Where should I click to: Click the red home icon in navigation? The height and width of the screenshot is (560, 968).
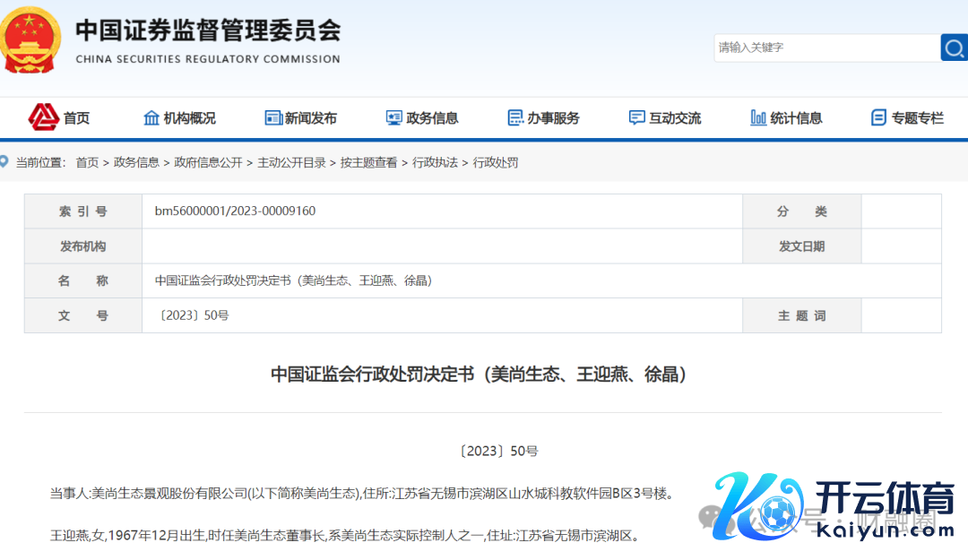click(43, 116)
